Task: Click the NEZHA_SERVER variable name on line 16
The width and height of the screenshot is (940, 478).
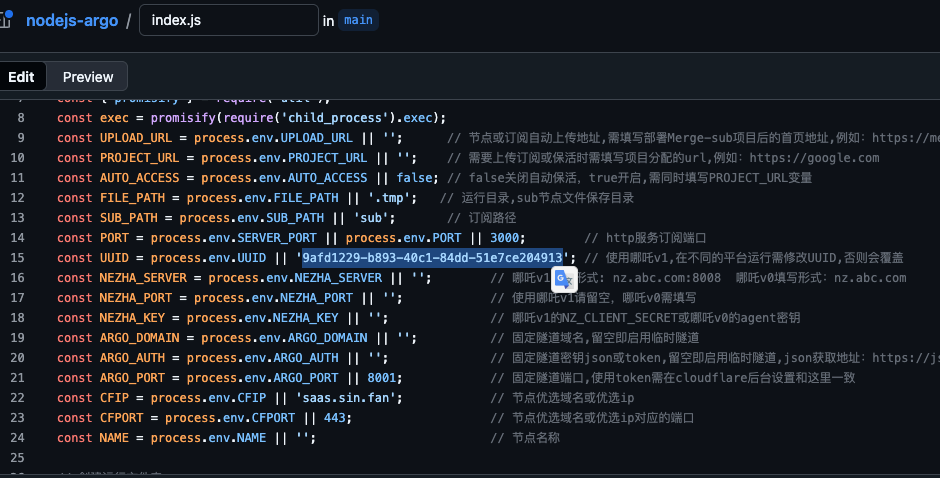Action: tap(143, 278)
